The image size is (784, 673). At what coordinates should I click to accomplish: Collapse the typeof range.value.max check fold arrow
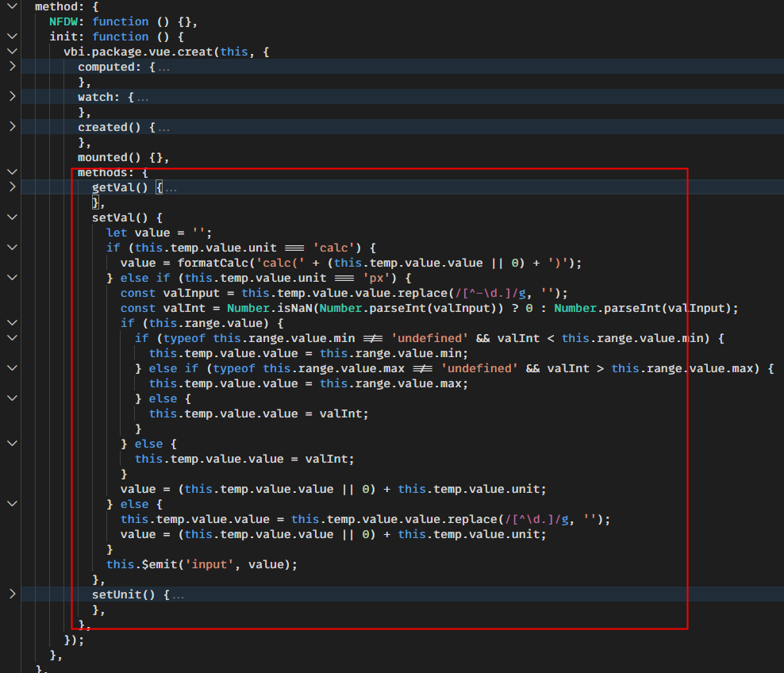13,367
